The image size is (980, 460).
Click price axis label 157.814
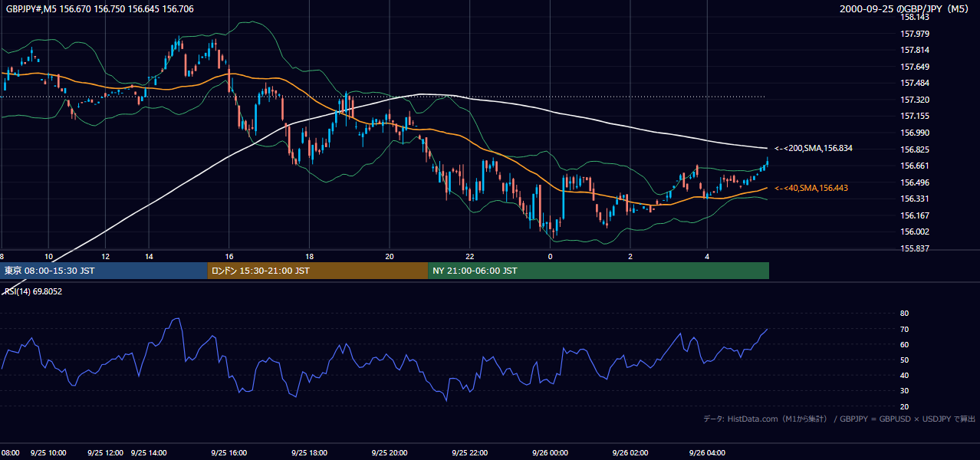click(914, 50)
